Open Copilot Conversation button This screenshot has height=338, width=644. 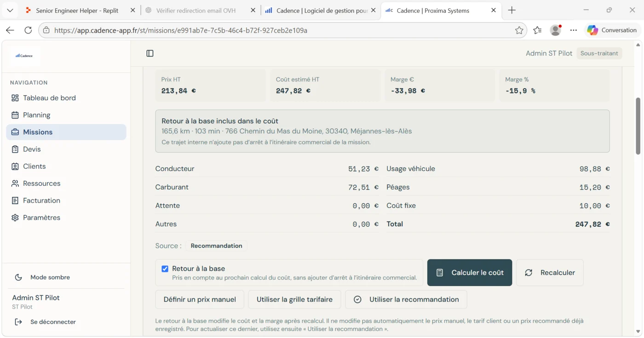click(x=612, y=30)
